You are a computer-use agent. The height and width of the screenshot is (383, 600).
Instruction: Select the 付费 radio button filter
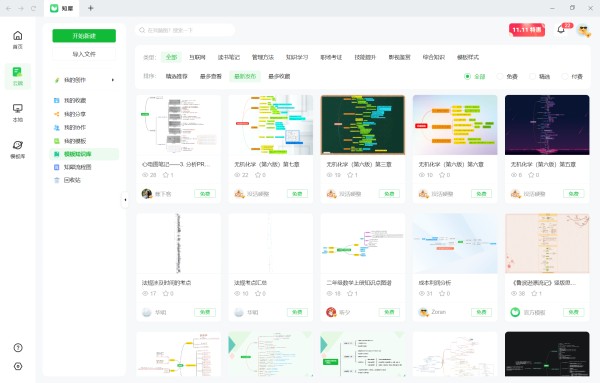pyautogui.click(x=565, y=77)
